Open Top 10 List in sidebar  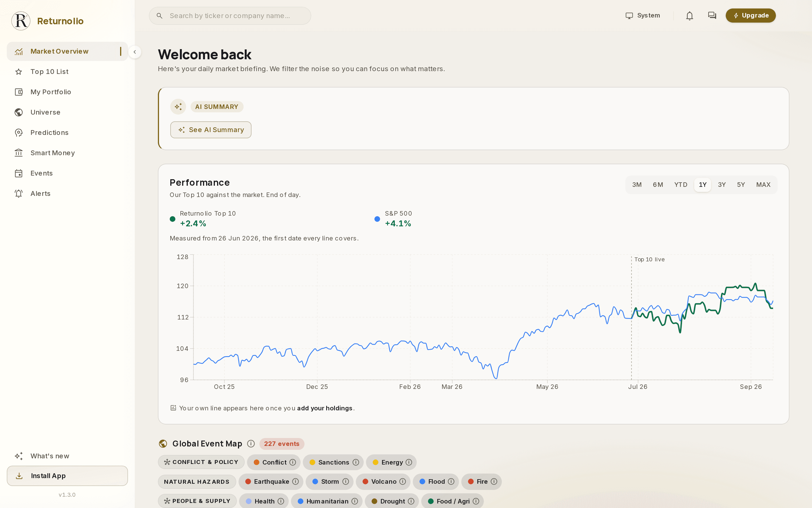[67, 72]
